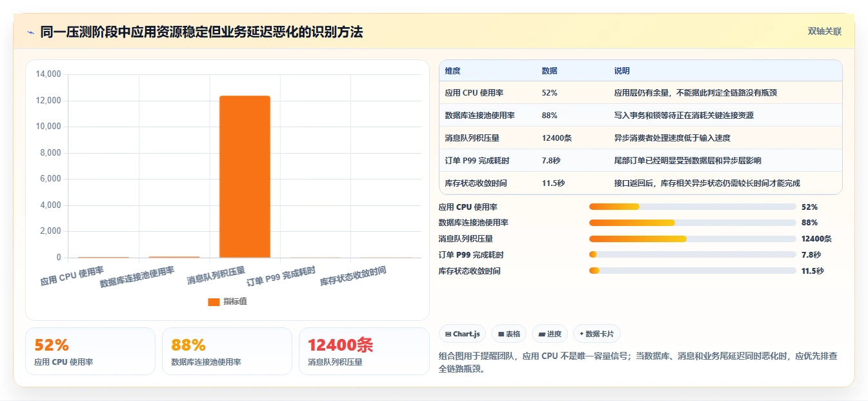This screenshot has width=868, height=401.
Task: Click description 异步消费者处理速度低于输入速度
Action: point(672,138)
